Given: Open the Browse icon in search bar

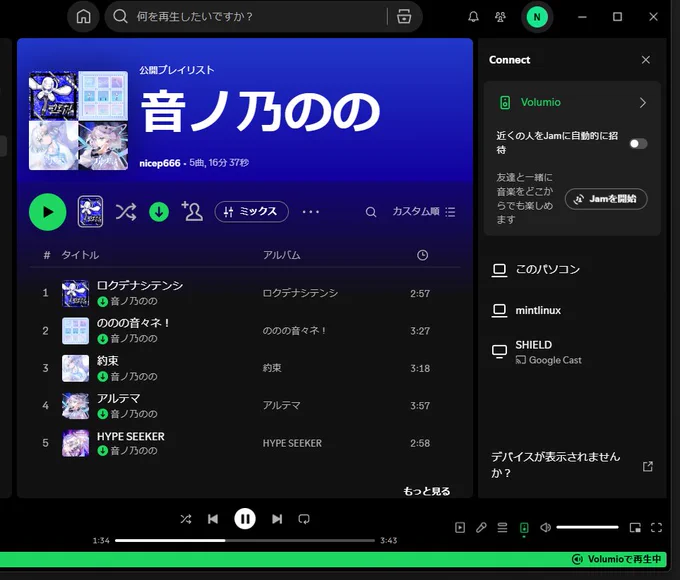Looking at the screenshot, I should [x=404, y=17].
